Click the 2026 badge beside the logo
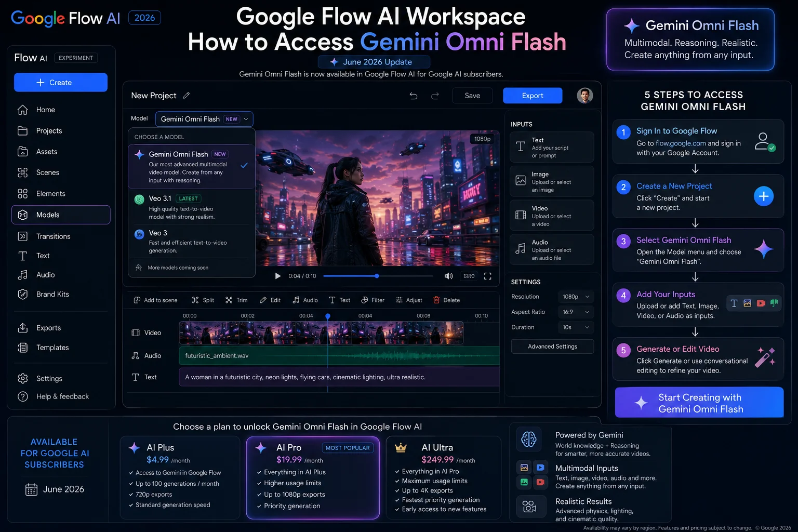798x532 pixels. [144, 18]
